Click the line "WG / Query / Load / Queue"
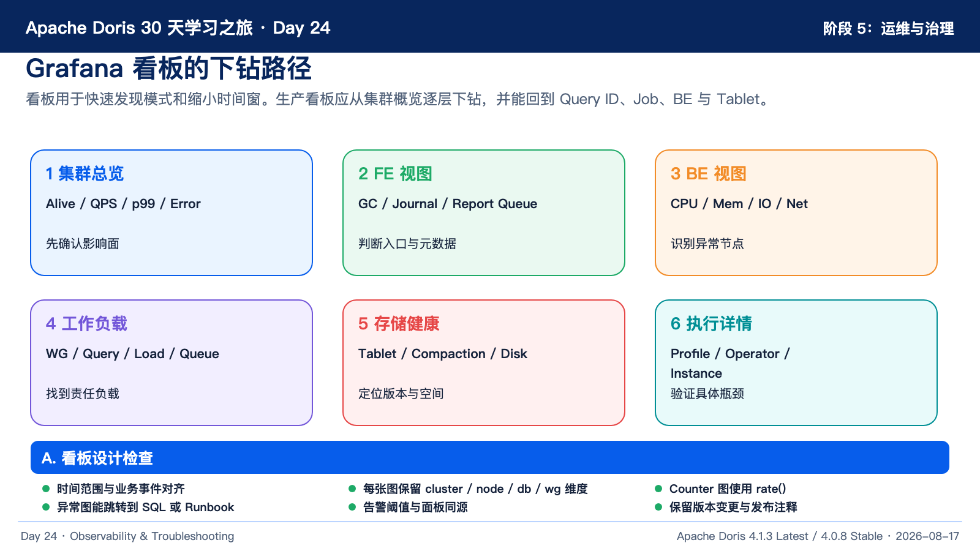The height and width of the screenshot is (551, 980). [132, 354]
